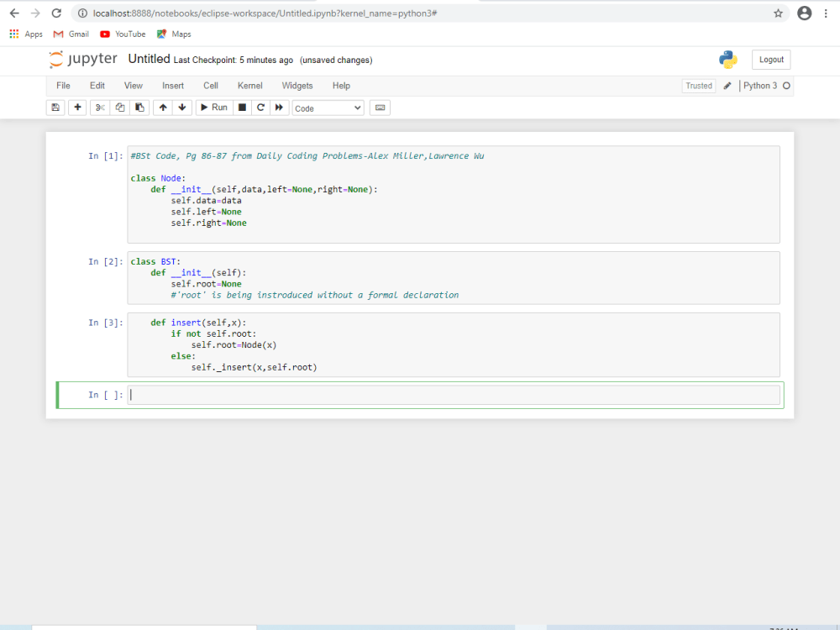Click the kernel idle circle indicator

(x=786, y=86)
